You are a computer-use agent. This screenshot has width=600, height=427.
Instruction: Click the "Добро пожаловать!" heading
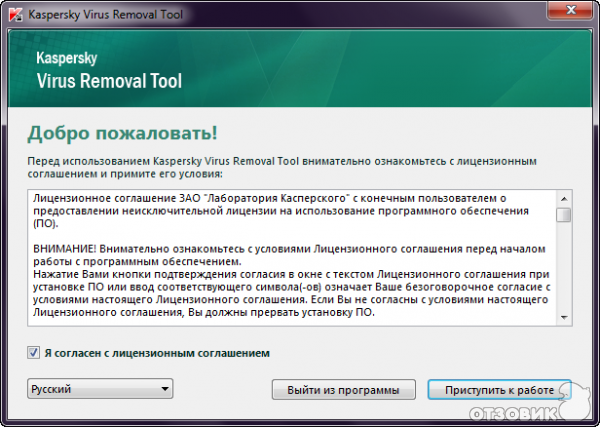(x=122, y=133)
